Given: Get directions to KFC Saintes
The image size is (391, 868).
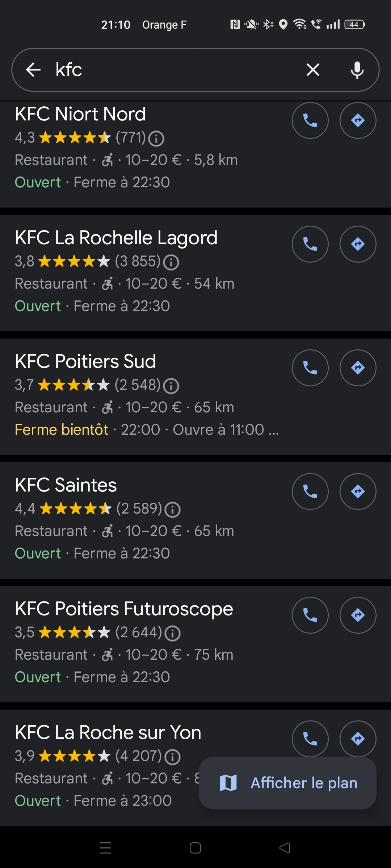Looking at the screenshot, I should (358, 492).
